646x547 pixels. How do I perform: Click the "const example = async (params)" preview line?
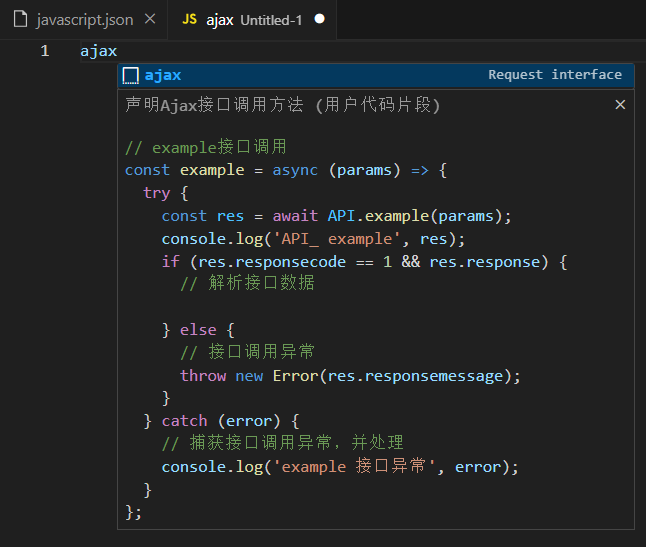click(x=286, y=170)
